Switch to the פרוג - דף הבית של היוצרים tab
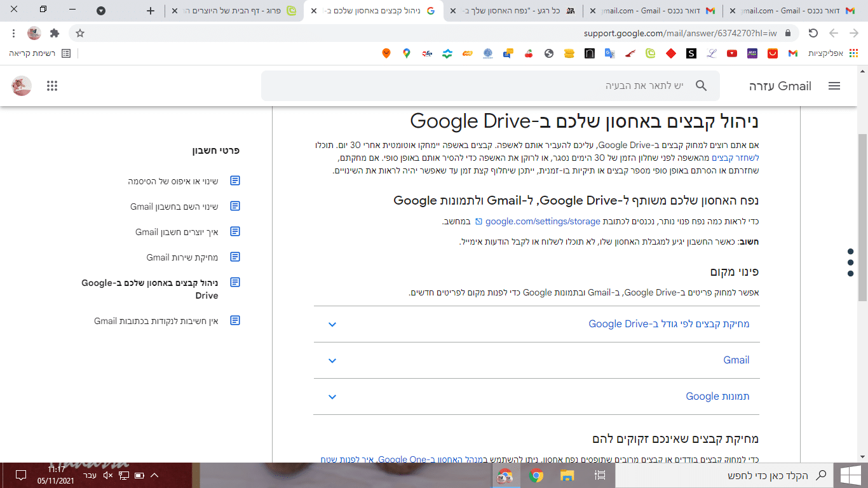This screenshot has height=488, width=868. point(234,11)
